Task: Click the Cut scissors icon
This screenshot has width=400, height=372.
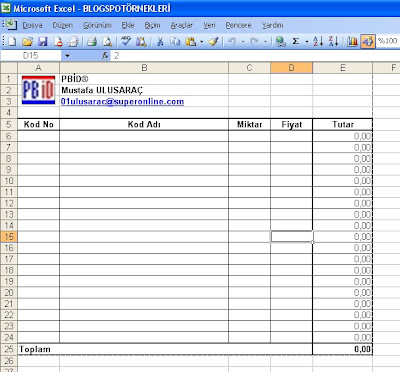Action: pos(160,41)
